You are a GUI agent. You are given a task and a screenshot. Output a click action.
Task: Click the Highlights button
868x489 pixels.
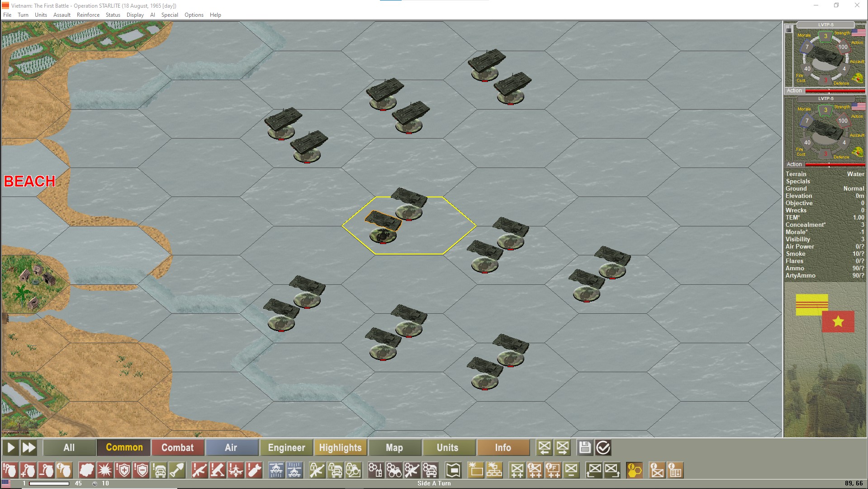[341, 447]
